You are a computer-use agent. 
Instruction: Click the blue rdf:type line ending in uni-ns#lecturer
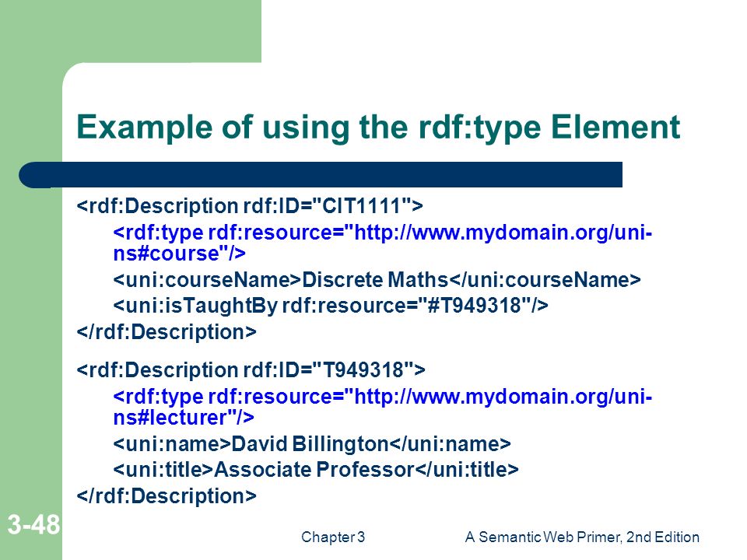tap(383, 407)
